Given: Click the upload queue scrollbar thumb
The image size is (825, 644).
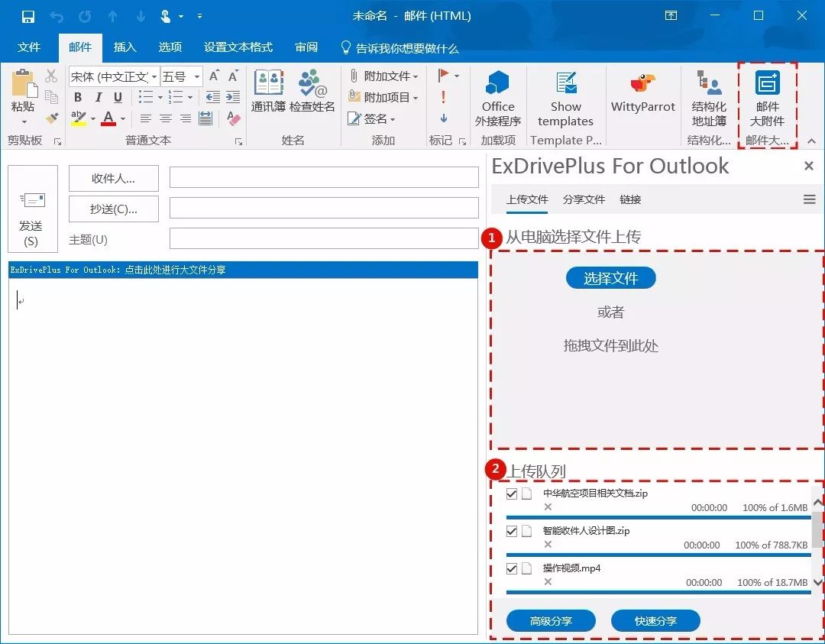Looking at the screenshot, I should pos(817,529).
